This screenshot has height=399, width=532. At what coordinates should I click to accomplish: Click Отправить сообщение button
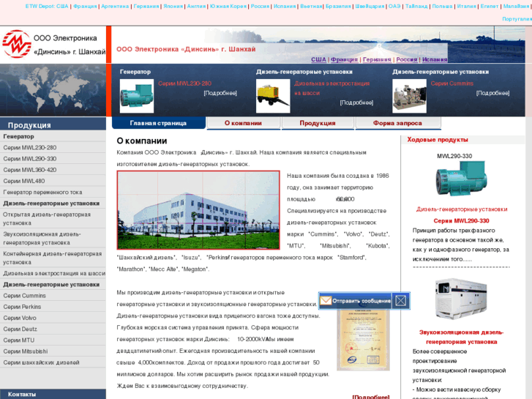[x=361, y=301]
